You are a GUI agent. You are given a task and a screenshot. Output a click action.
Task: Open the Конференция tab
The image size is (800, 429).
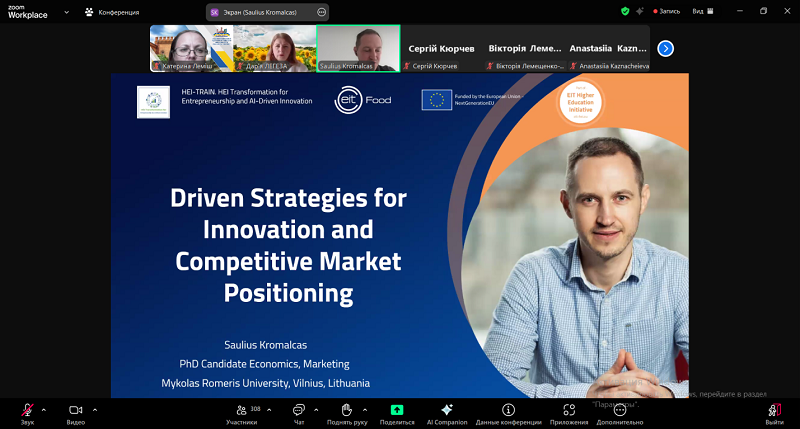(x=112, y=12)
